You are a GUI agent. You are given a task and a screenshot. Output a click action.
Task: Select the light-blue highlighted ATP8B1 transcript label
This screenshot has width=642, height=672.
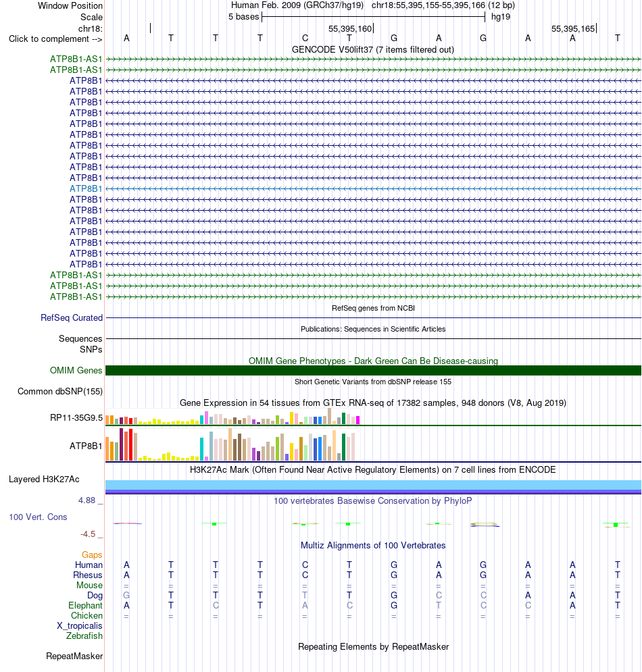tap(86, 188)
